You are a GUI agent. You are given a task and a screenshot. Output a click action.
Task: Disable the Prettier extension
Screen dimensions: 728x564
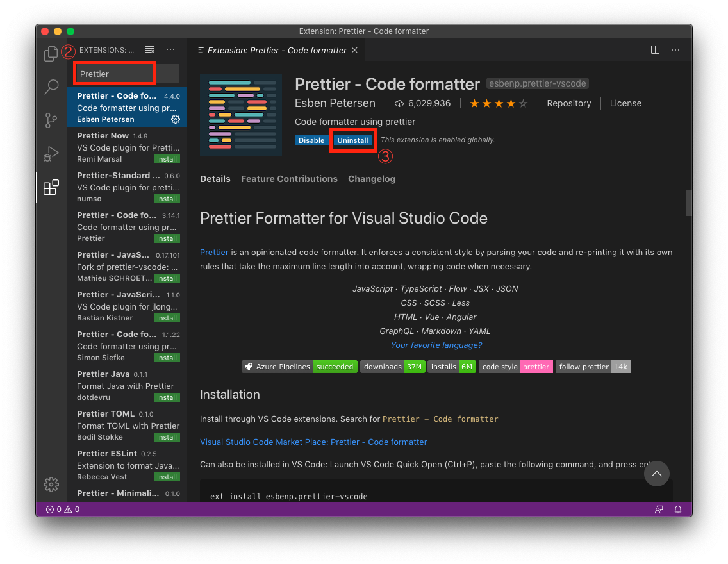(311, 140)
